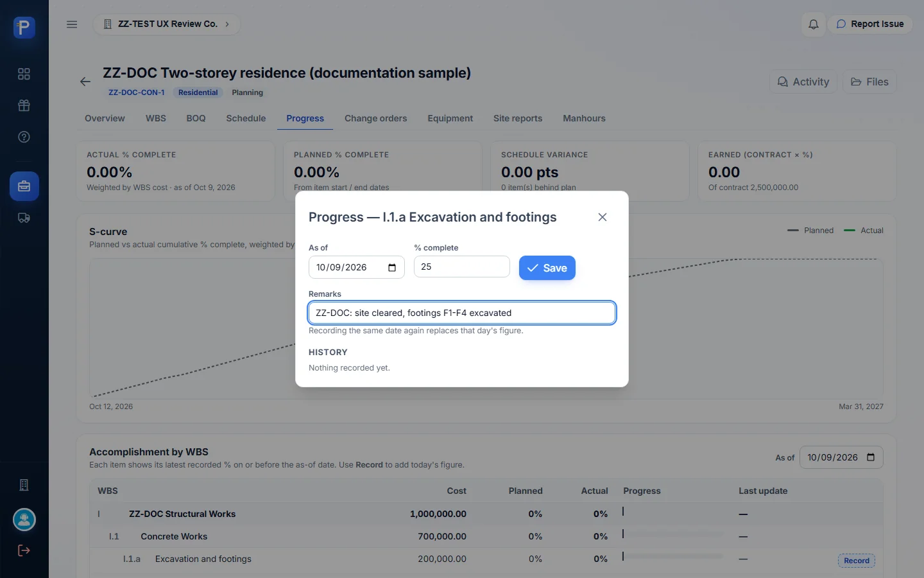Image resolution: width=924 pixels, height=578 pixels.
Task: Open calendar picker in Accomplishment As of field
Action: click(x=871, y=457)
